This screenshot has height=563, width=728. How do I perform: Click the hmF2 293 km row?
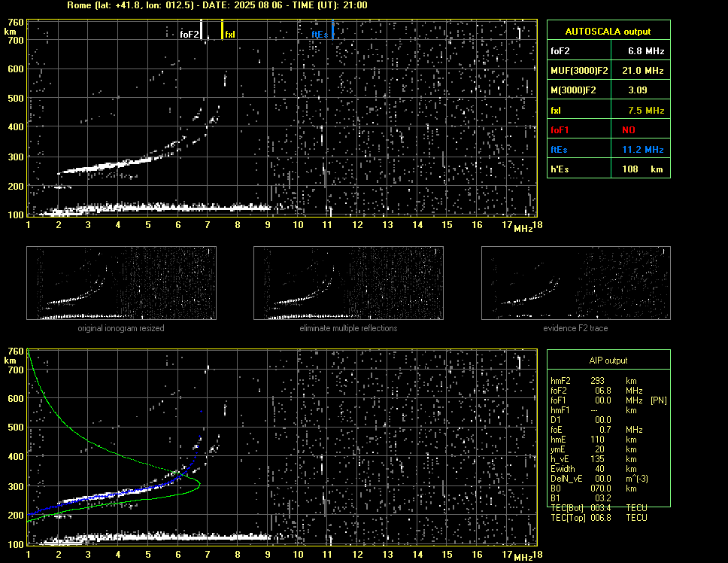(593, 381)
